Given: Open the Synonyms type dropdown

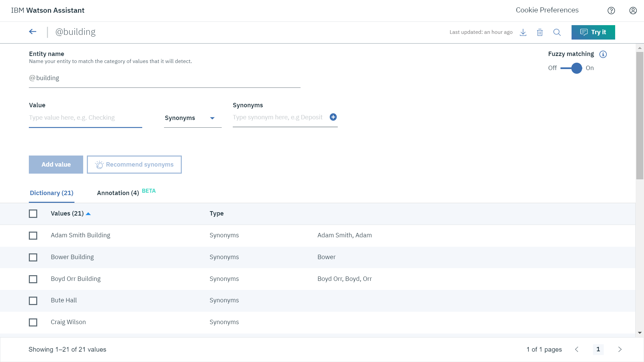Looking at the screenshot, I should pos(193,118).
